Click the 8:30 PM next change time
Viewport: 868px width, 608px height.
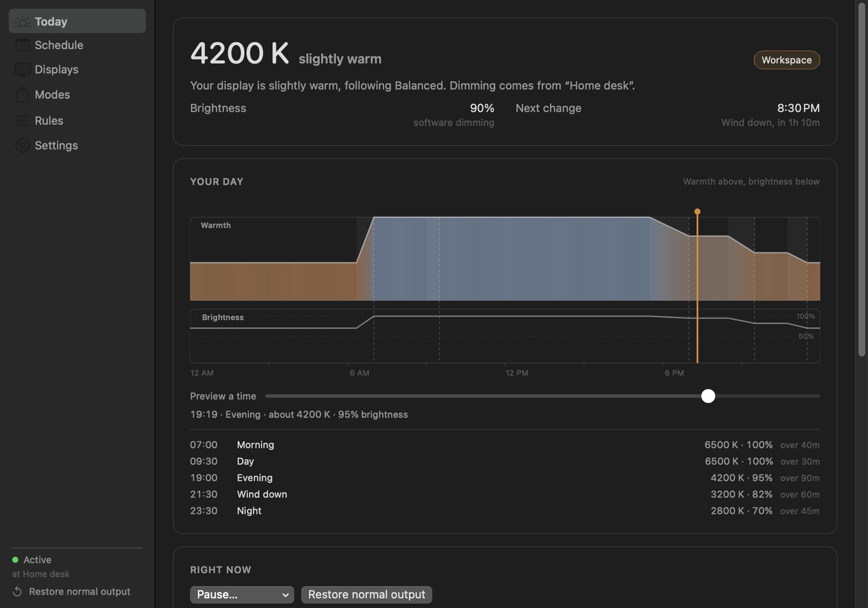point(798,108)
